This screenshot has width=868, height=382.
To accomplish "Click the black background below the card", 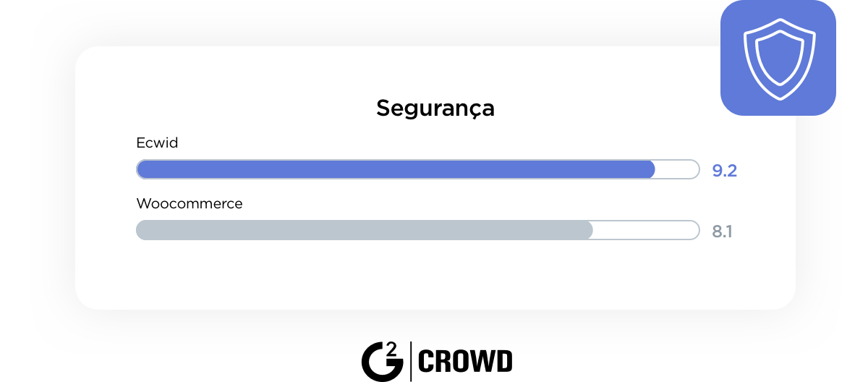I will tap(434, 347).
